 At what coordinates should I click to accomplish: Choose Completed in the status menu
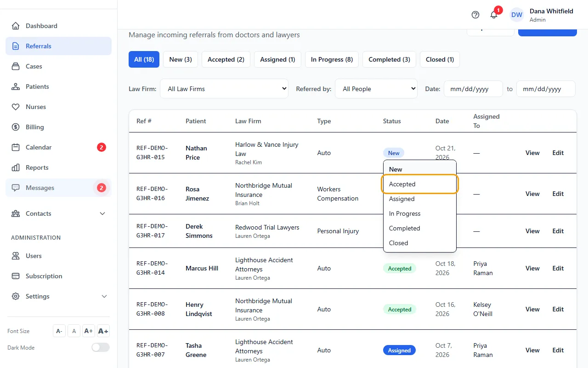420,228
